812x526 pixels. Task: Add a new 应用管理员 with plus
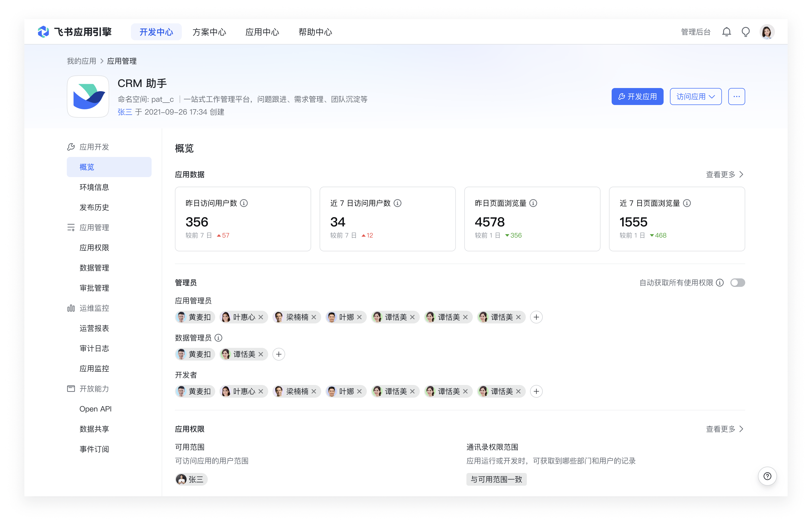click(536, 317)
